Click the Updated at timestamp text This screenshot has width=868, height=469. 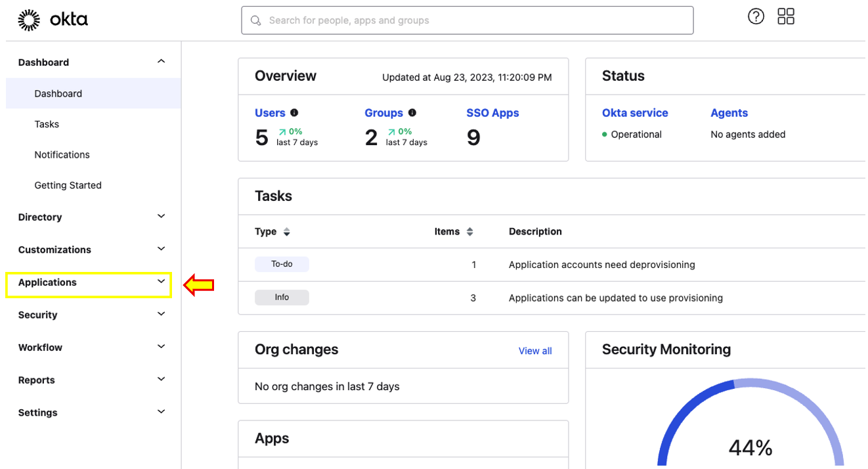[467, 78]
